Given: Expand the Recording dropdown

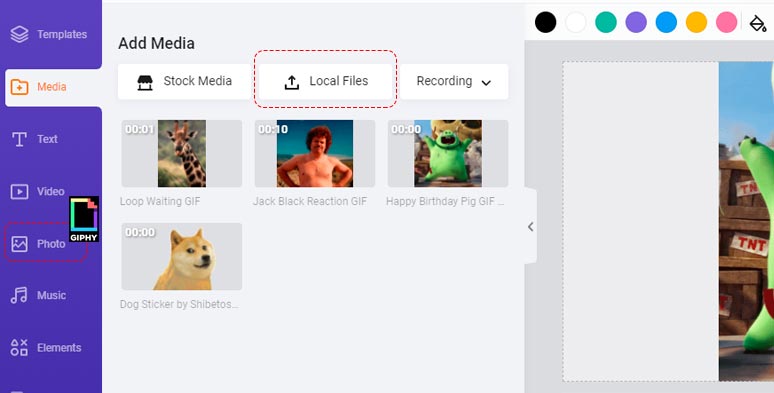Looking at the screenshot, I should (x=454, y=81).
